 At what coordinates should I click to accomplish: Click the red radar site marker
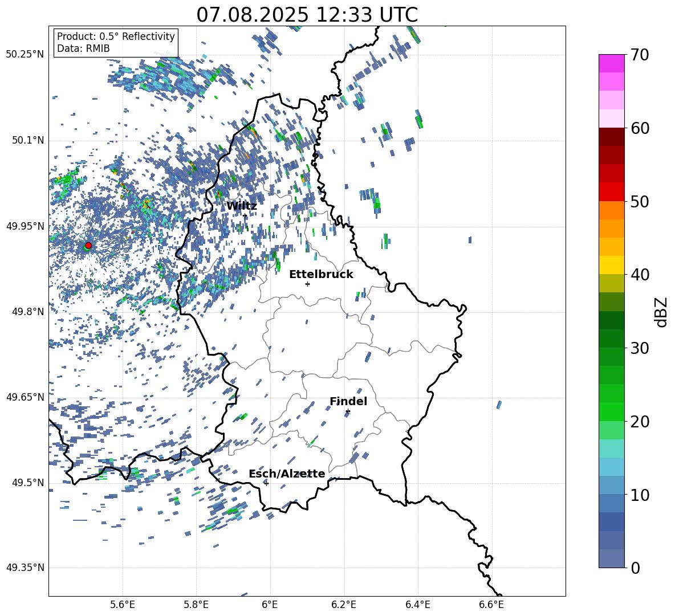(x=88, y=246)
